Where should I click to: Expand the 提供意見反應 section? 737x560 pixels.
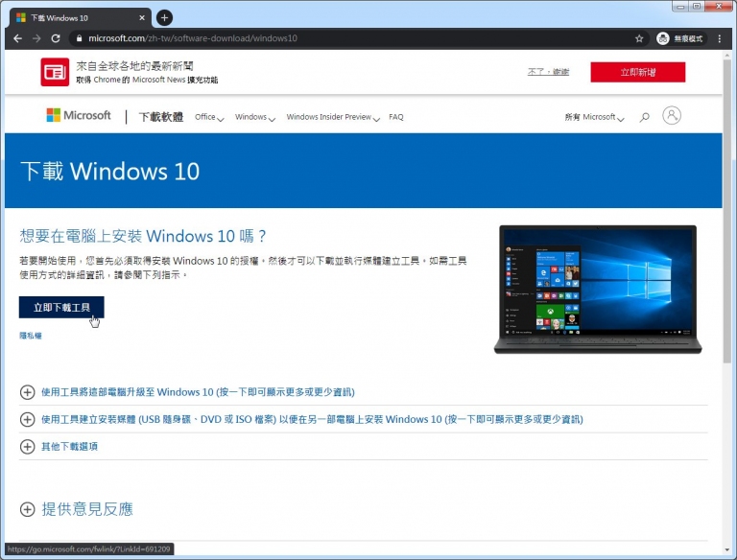(77, 509)
